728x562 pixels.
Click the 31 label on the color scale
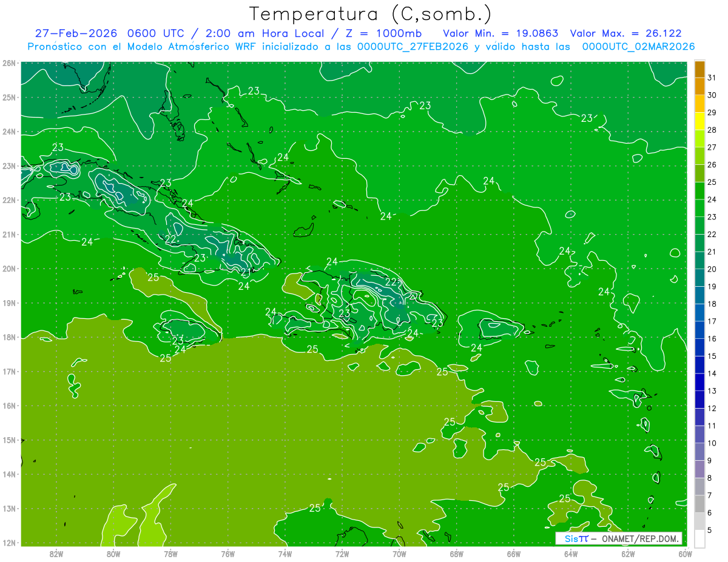click(712, 78)
